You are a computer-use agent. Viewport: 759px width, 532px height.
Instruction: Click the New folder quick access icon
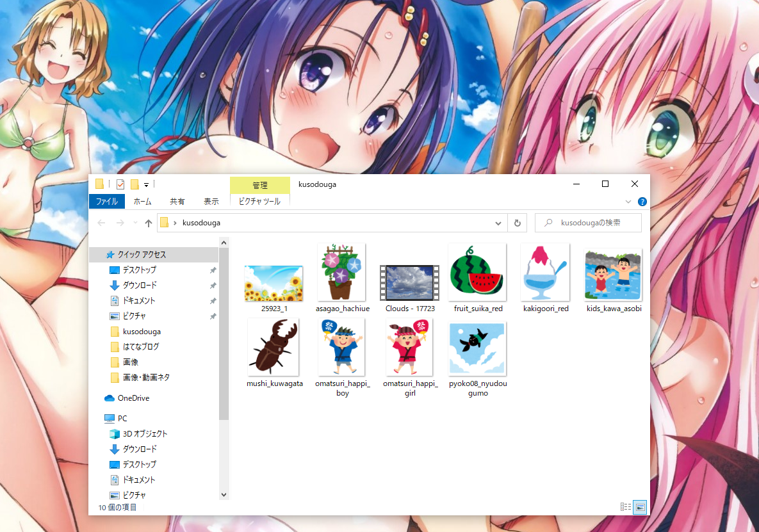135,184
